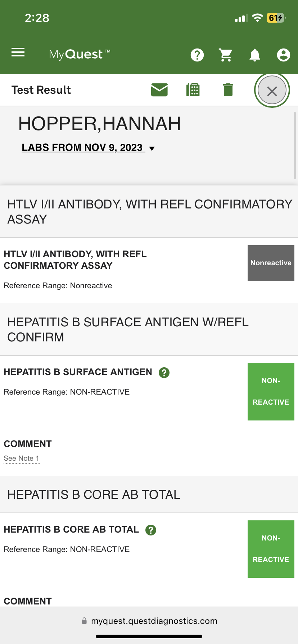Click the results panel scrollbar

point(295,146)
